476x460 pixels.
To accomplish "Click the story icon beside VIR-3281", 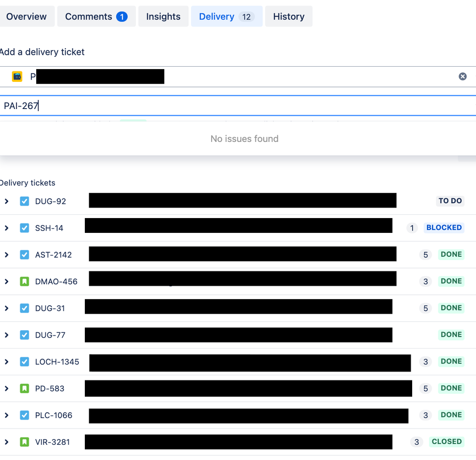I will click(x=24, y=442).
